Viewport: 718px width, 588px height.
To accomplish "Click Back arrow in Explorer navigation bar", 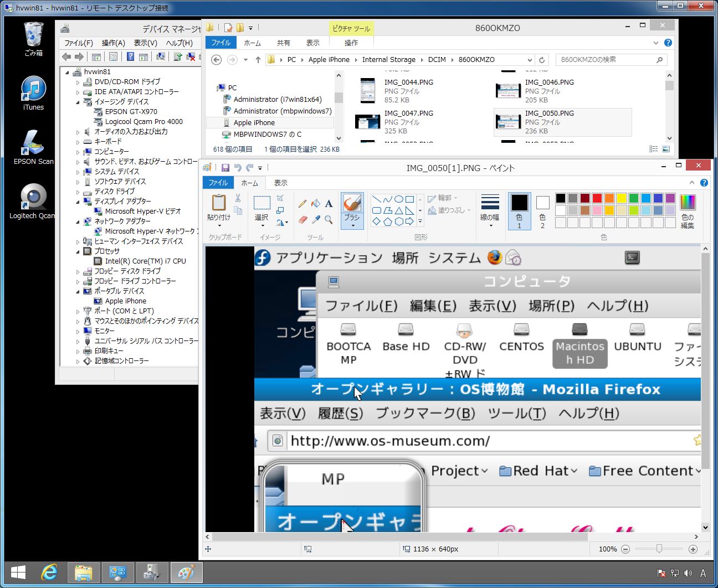I will click(x=217, y=60).
